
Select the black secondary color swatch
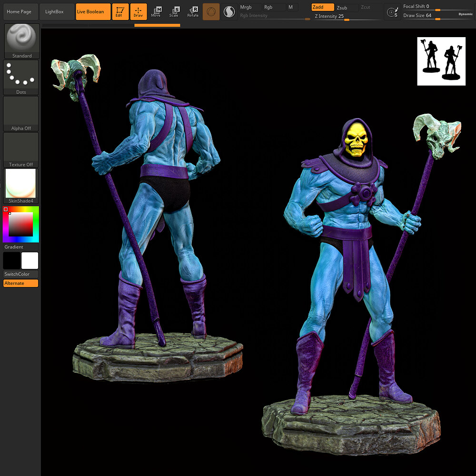coord(12,260)
